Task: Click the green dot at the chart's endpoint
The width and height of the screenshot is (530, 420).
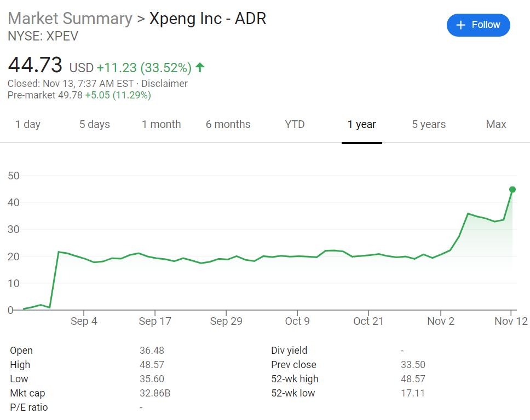Action: [x=511, y=190]
